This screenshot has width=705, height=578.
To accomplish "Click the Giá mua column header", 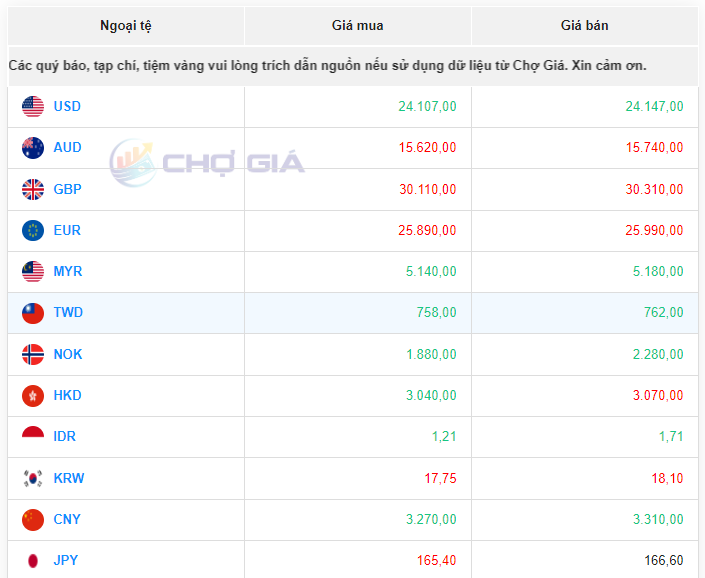I will tap(357, 26).
